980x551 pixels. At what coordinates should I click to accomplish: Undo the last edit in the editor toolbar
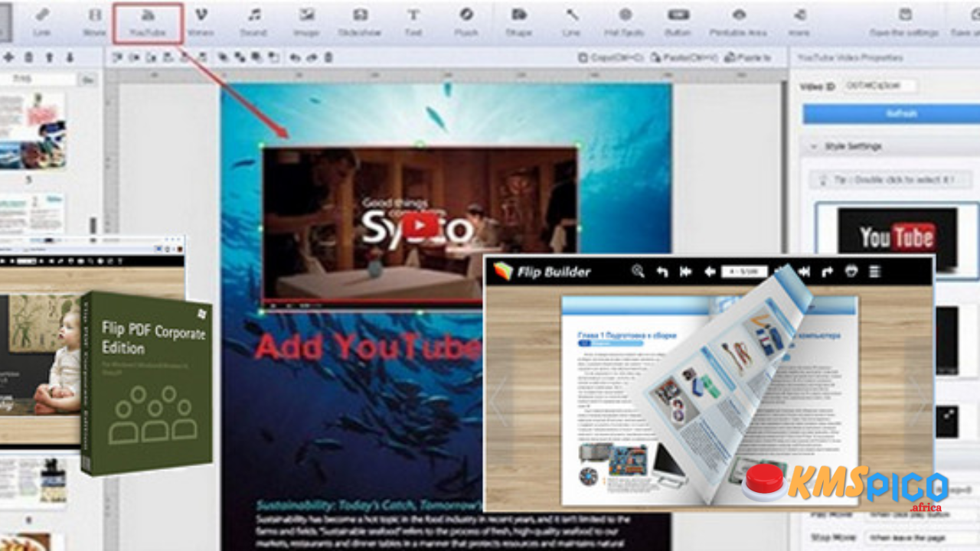tap(296, 57)
